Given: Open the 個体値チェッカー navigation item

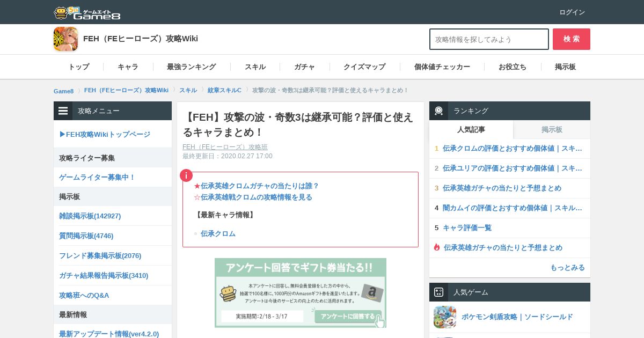Looking at the screenshot, I should coord(442,67).
